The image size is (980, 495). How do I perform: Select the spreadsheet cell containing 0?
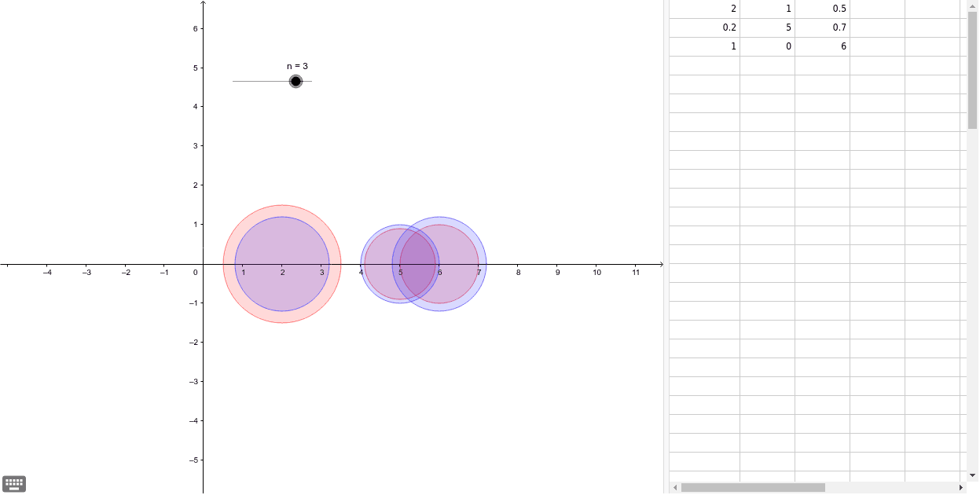click(767, 46)
